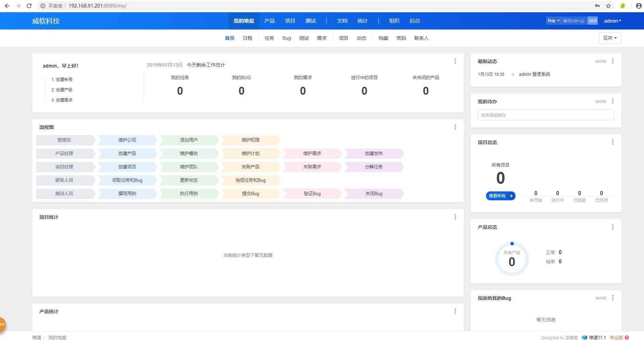
Task: Select the 联系人 sub-navigation item
Action: (x=421, y=38)
